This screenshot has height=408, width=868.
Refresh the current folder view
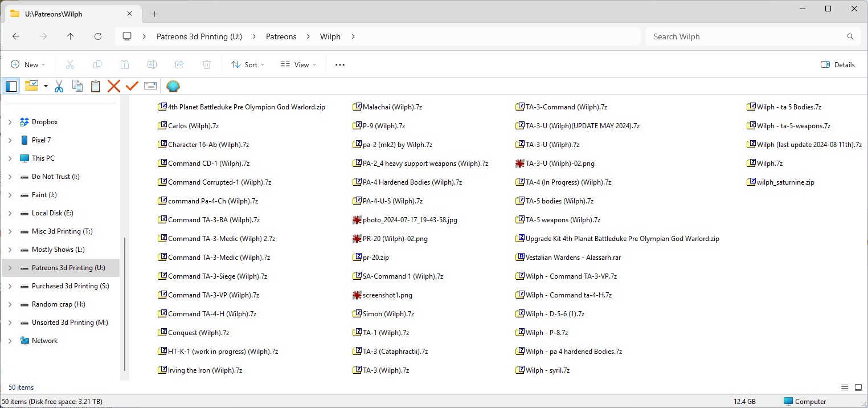(98, 36)
